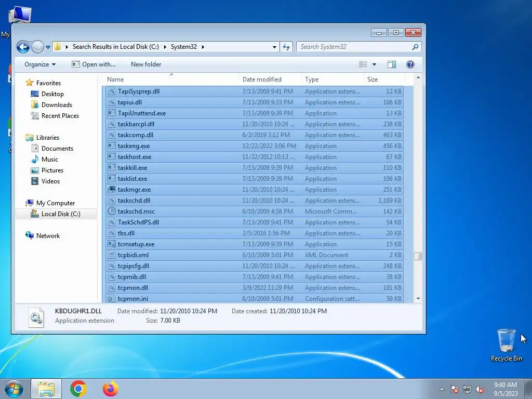The image size is (532, 399).
Task: Click the scrollbar up arrow
Action: click(x=418, y=77)
